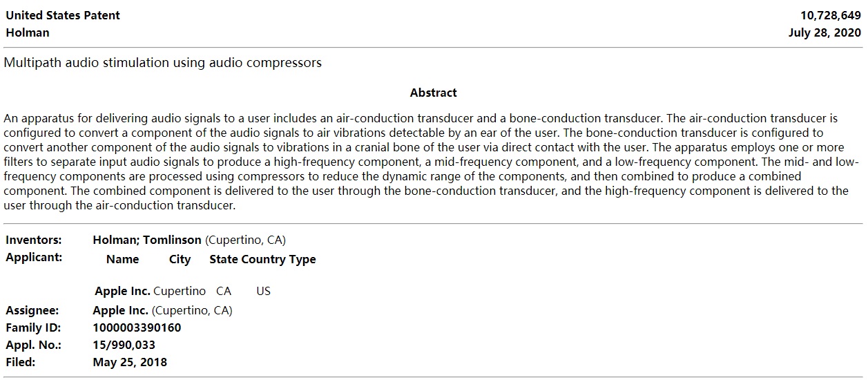Click the issue date July 28, 2020

824,32
